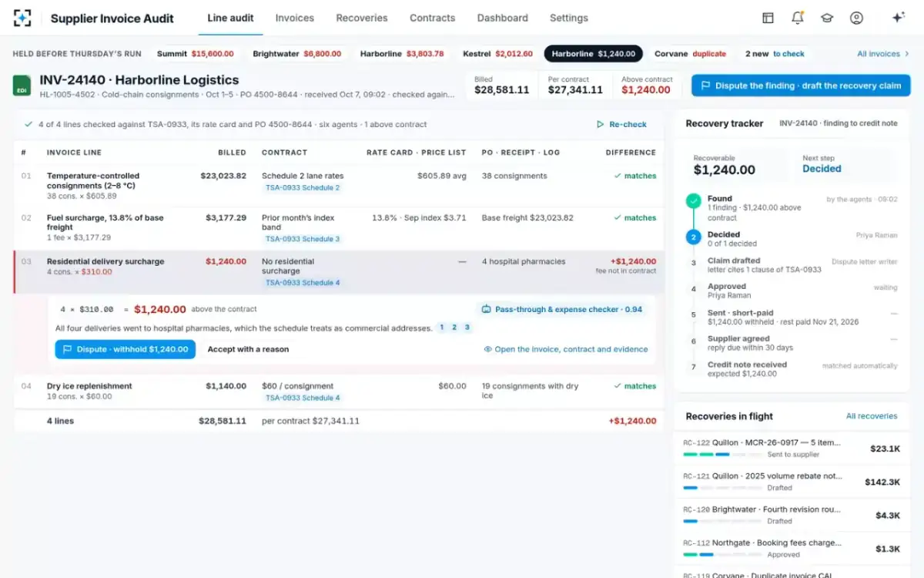Click the RC-122 progress bar

tap(722, 455)
